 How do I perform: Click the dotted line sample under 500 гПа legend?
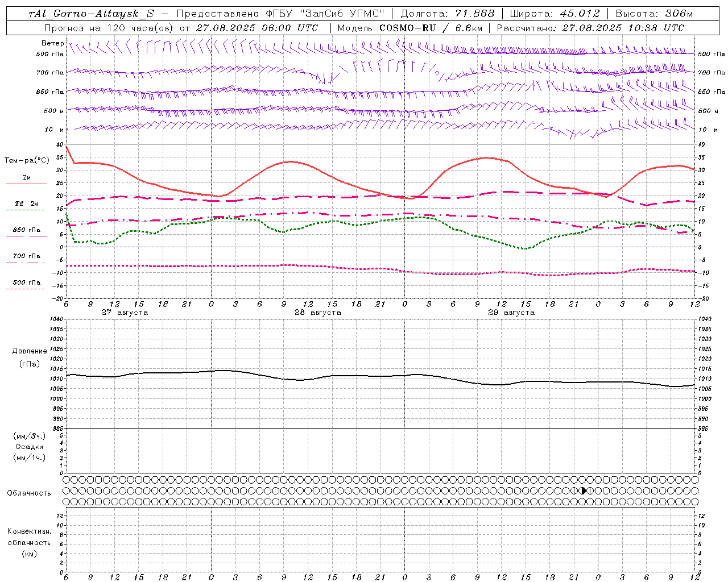25,289
